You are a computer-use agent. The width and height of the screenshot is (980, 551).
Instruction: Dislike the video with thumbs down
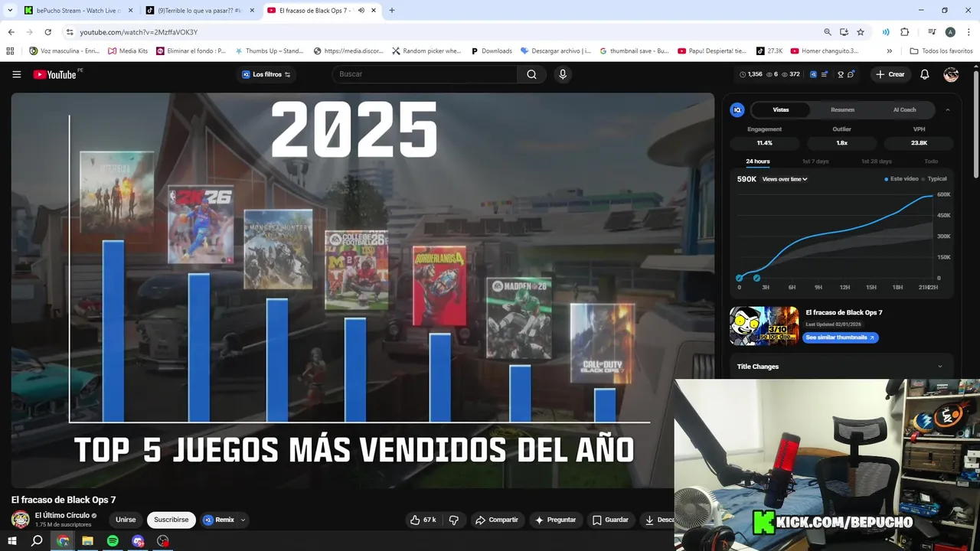point(454,520)
